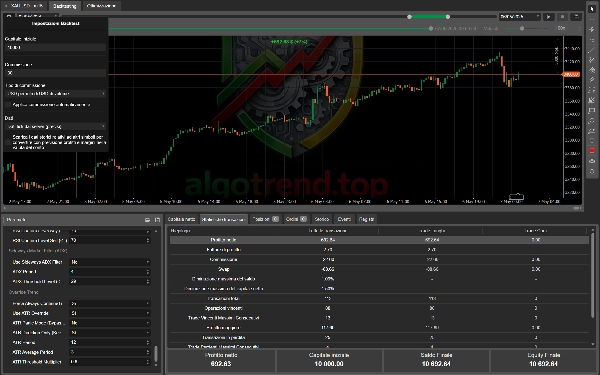600x375 pixels.
Task: Click the lock icon at toolbar bottom
Action: pyautogui.click(x=592, y=171)
